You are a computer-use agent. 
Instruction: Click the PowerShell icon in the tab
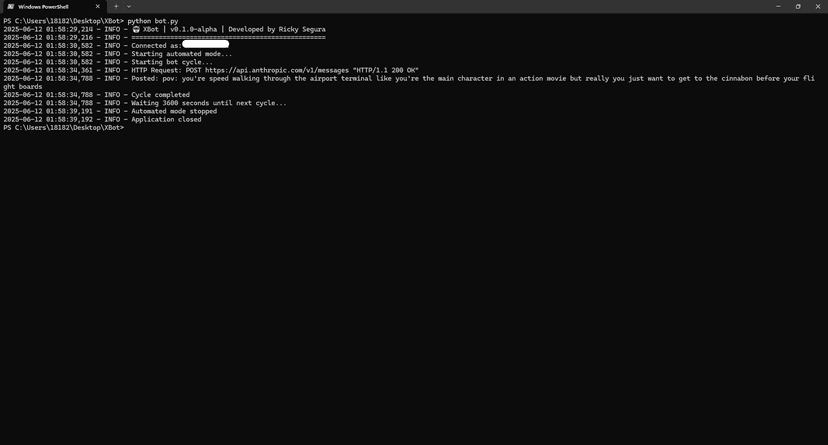[x=11, y=7]
